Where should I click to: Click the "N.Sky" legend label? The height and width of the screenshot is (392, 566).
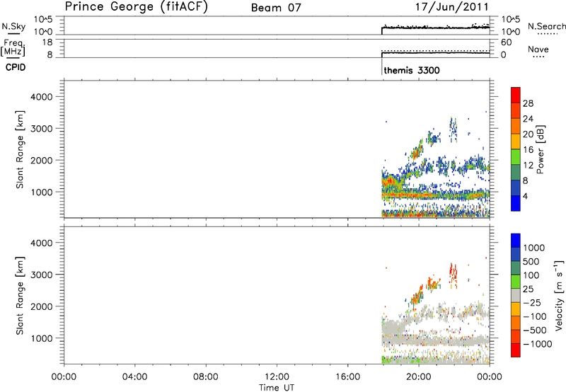tap(13, 26)
